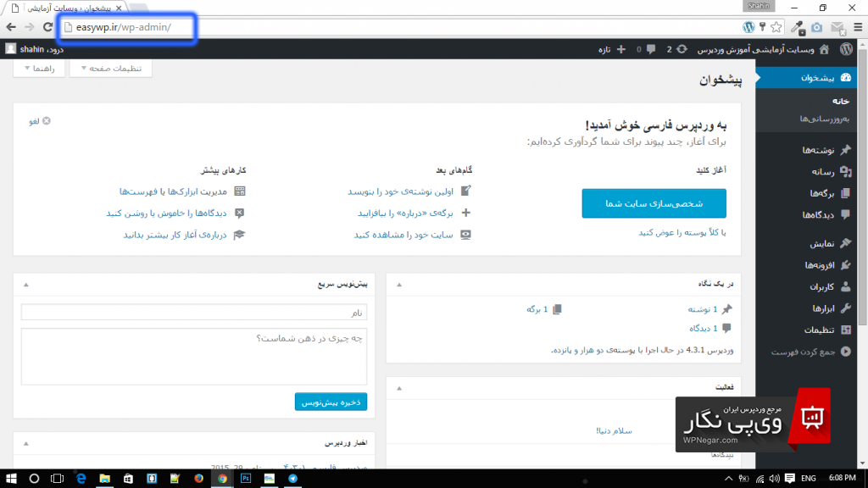Viewport: 868px width, 488px height.
Task: Click ذخیره پیش‌نویس save draft button
Action: pos(331,402)
